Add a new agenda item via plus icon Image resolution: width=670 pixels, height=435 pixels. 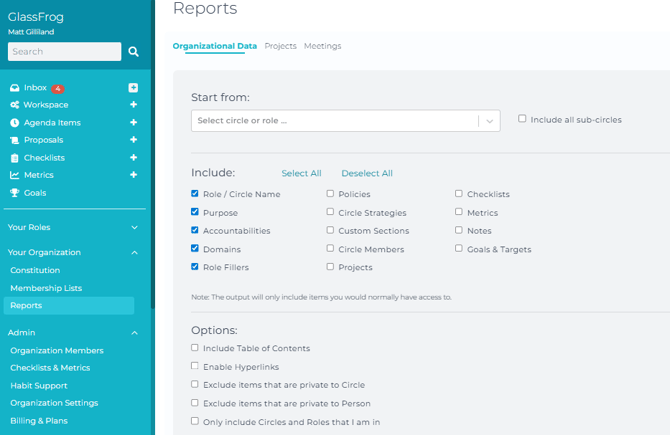pos(133,123)
